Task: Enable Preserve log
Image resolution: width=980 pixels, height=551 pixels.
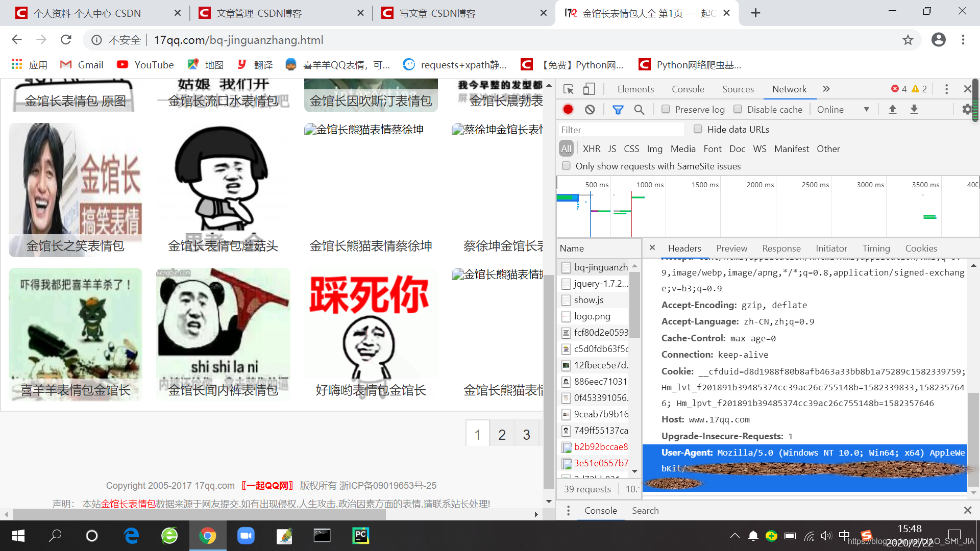Action: (x=666, y=109)
